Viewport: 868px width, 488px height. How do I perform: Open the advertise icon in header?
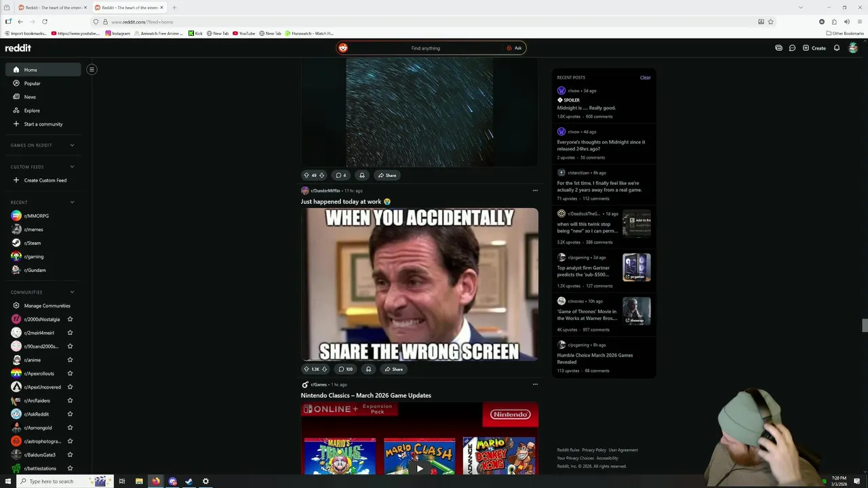[x=778, y=48]
